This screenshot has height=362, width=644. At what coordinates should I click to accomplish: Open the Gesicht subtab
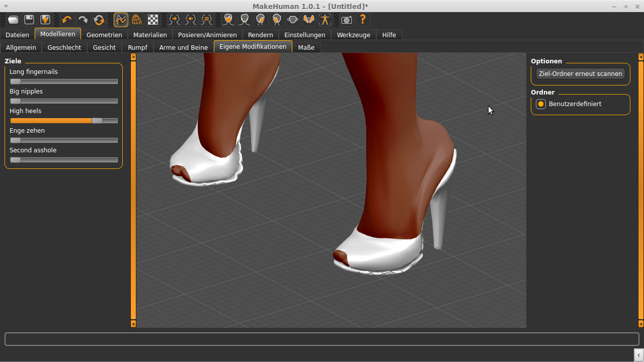pyautogui.click(x=104, y=47)
